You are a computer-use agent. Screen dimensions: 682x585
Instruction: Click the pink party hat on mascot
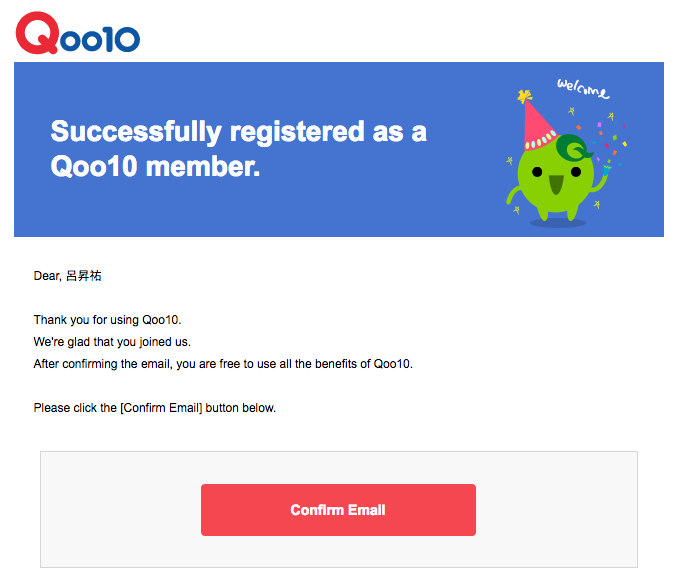point(538,125)
